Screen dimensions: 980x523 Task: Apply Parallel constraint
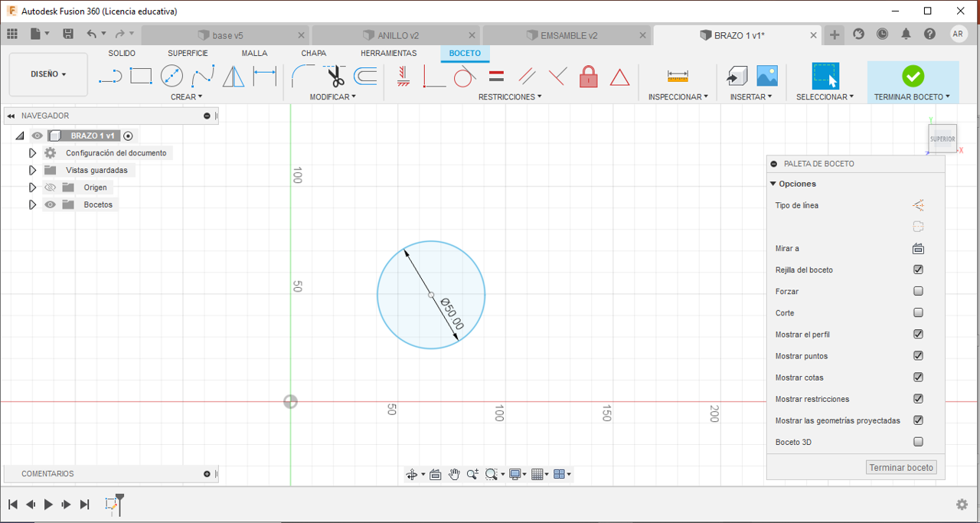(527, 76)
